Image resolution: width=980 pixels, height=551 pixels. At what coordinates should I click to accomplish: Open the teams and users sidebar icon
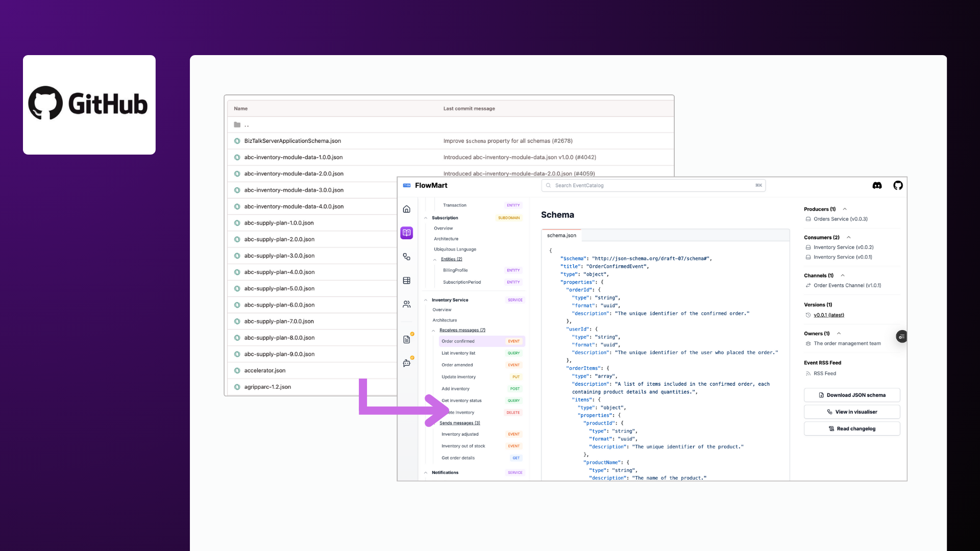pyautogui.click(x=406, y=304)
